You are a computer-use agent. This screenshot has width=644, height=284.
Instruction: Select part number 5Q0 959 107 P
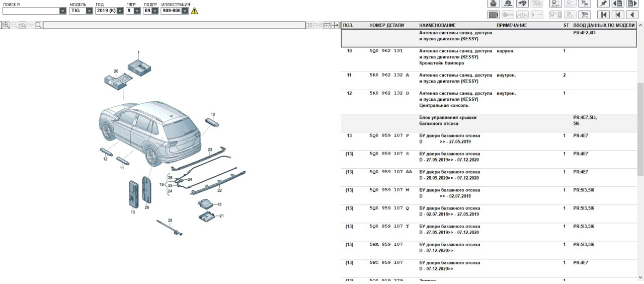click(x=389, y=135)
